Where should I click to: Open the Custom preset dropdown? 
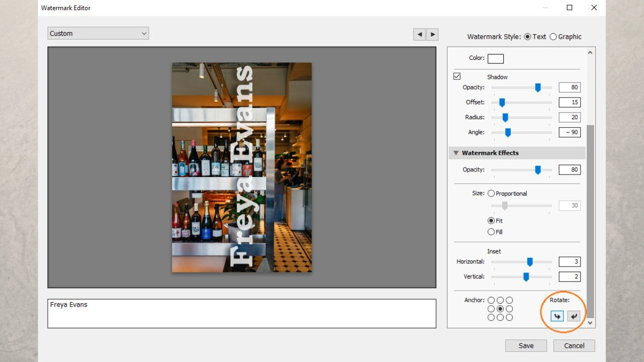tap(99, 33)
